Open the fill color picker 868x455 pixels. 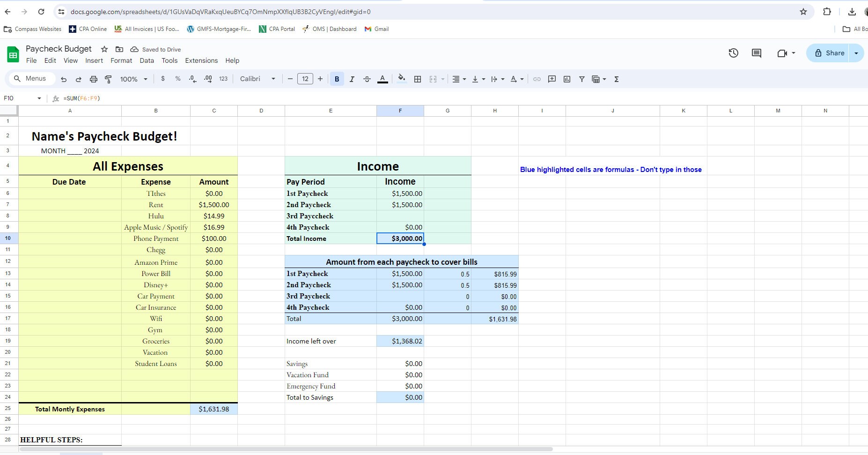click(401, 79)
